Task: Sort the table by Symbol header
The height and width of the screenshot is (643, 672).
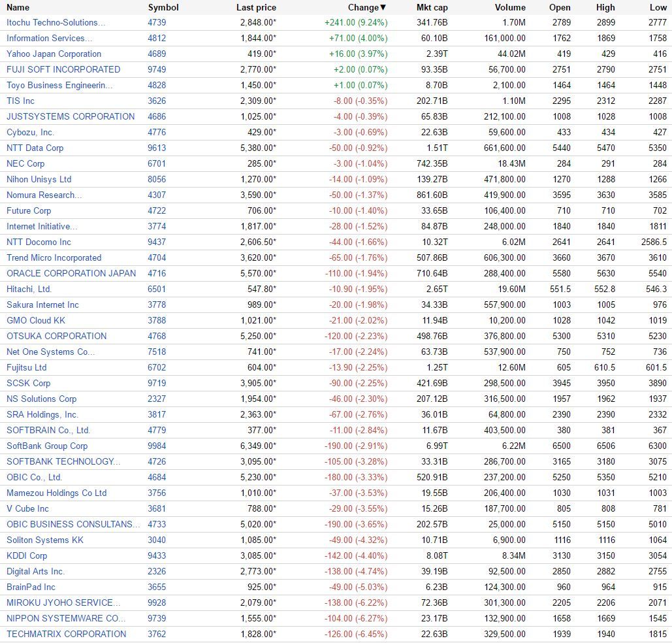Action: [x=163, y=7]
